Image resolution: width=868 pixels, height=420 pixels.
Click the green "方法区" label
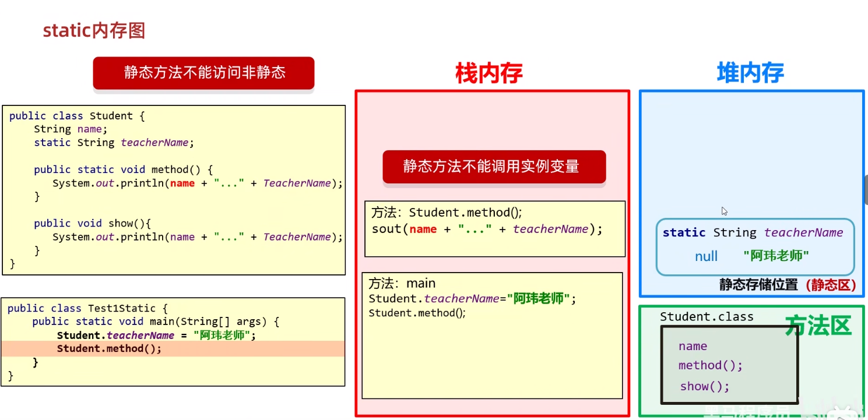pyautogui.click(x=818, y=326)
